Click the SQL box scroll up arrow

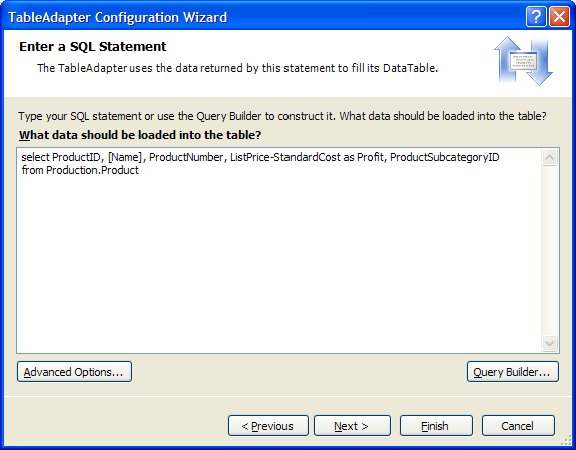[x=550, y=158]
